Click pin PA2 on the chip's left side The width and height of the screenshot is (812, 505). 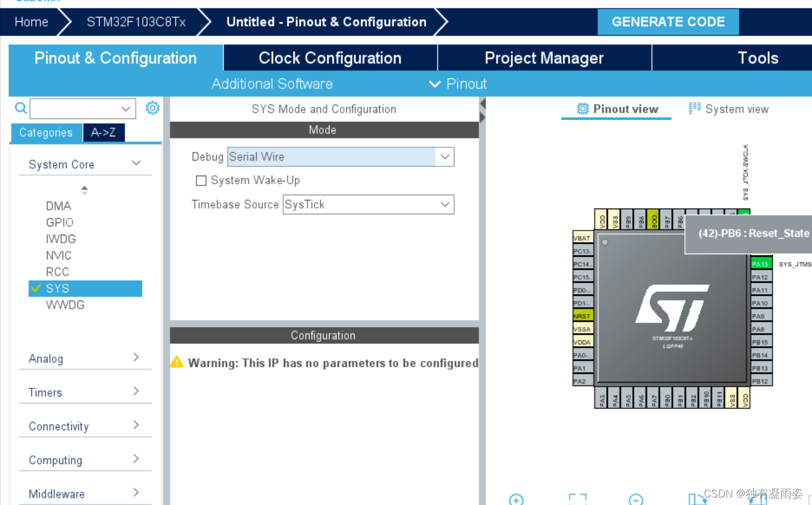583,381
